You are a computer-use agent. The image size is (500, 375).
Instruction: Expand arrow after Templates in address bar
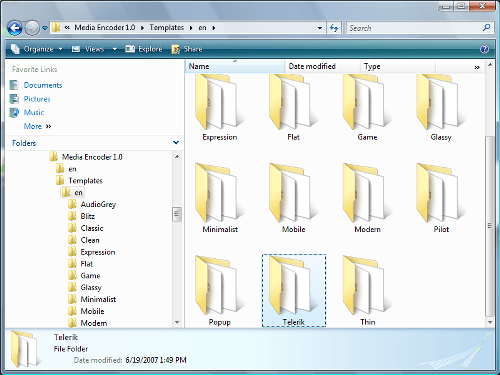click(x=191, y=28)
